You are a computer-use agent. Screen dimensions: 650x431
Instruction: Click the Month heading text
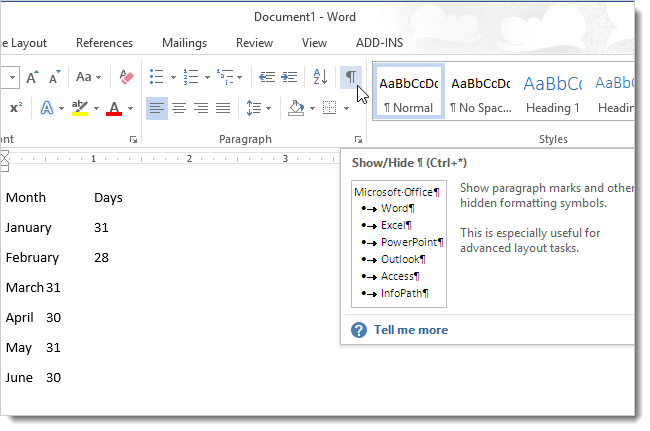[26, 197]
